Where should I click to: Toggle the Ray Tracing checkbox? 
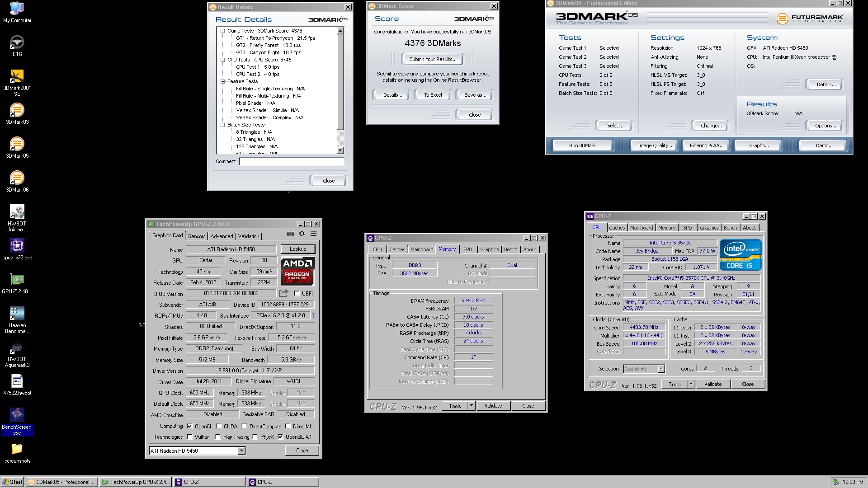pos(218,437)
